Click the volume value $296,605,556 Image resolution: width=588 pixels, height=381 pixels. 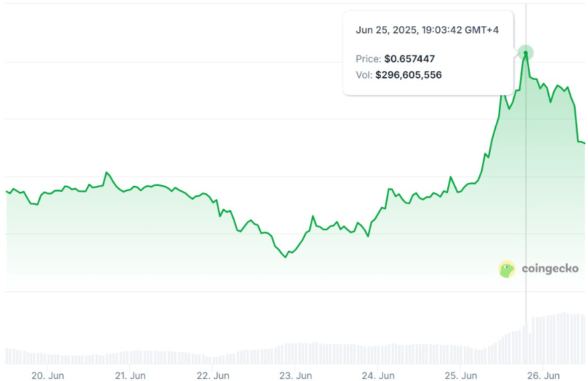pyautogui.click(x=408, y=75)
